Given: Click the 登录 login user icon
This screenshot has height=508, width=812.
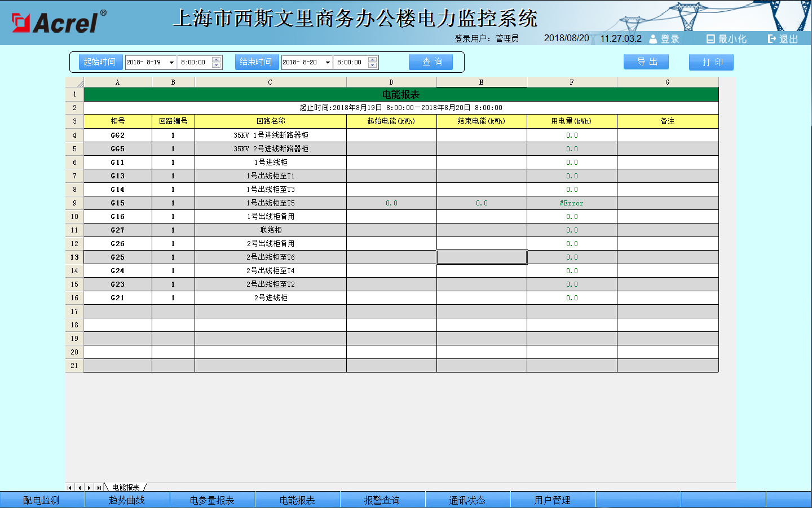Looking at the screenshot, I should tap(653, 39).
